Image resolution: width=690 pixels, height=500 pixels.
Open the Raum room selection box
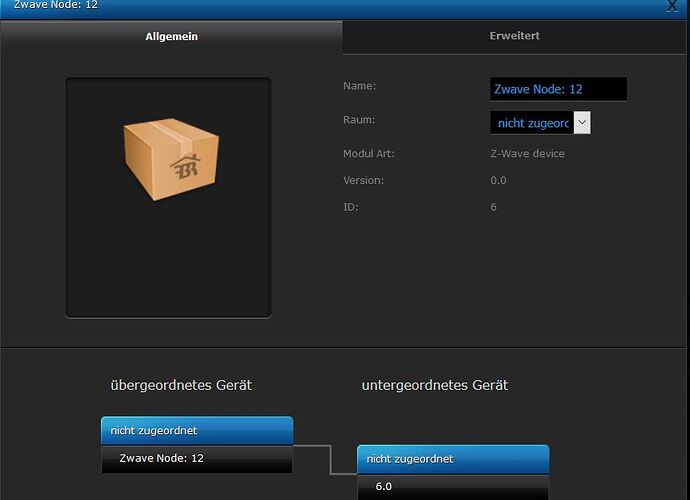(532, 123)
